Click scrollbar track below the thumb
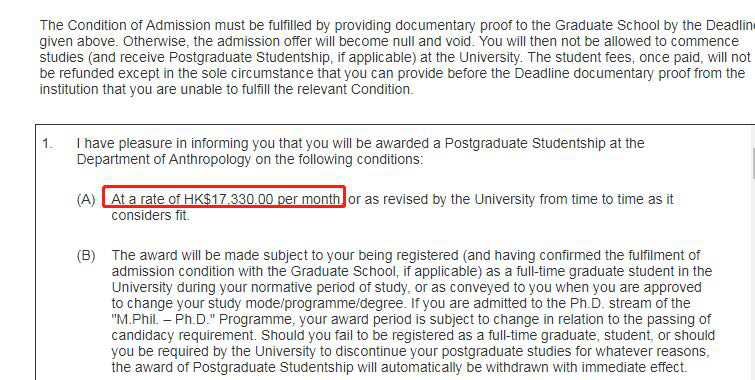Screen dimensions: 755x380 tap(753, 279)
